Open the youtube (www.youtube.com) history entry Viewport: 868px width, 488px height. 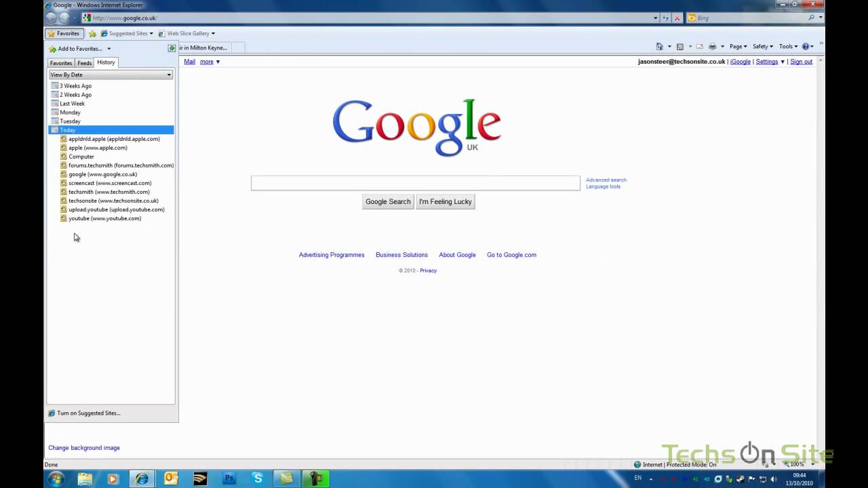coord(104,218)
